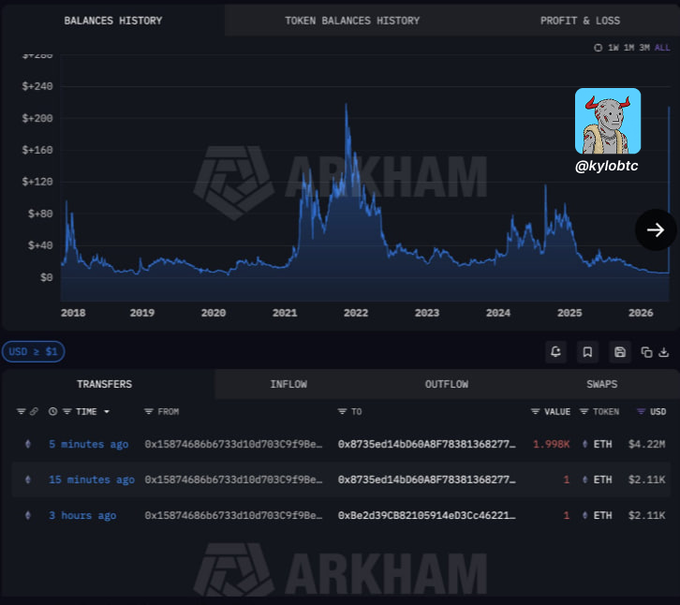Click the $2.11K amount in the 3 hours ago row
The height and width of the screenshot is (605, 680).
[647, 515]
